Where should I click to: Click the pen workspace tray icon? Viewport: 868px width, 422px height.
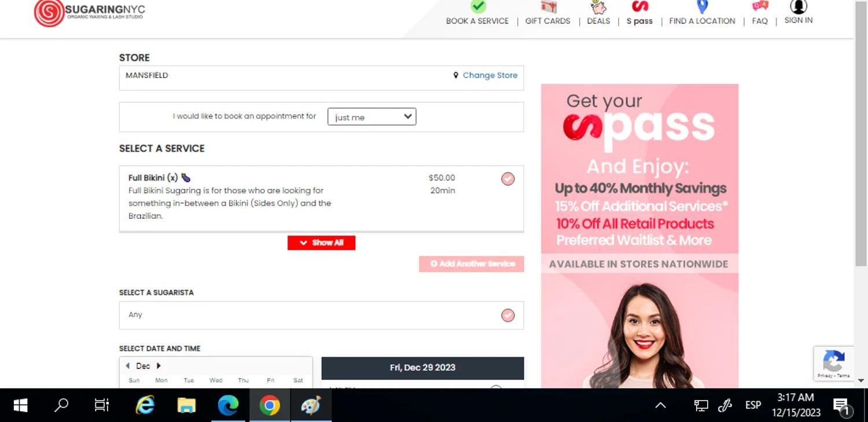(725, 406)
